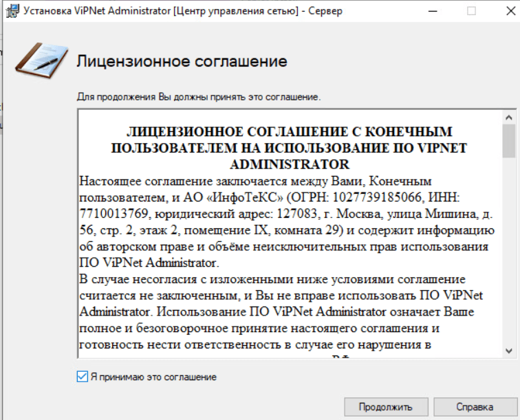Click the license text scroll up arrow
The width and height of the screenshot is (520, 420).
click(x=509, y=118)
